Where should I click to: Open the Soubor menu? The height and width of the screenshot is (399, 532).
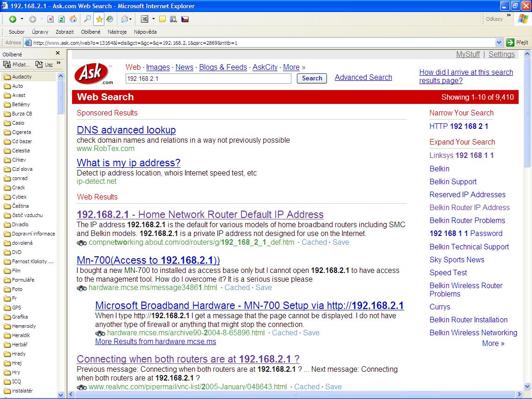point(17,32)
